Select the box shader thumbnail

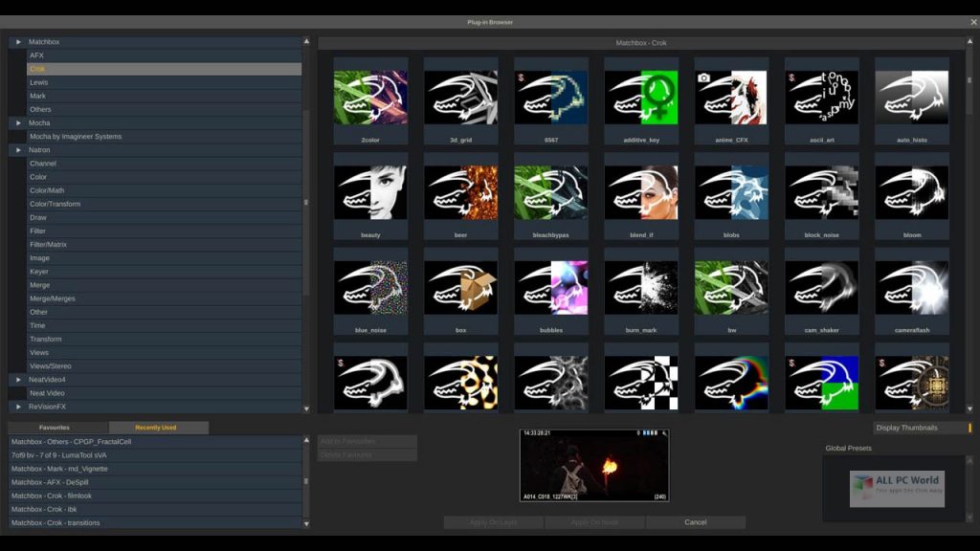[460, 287]
